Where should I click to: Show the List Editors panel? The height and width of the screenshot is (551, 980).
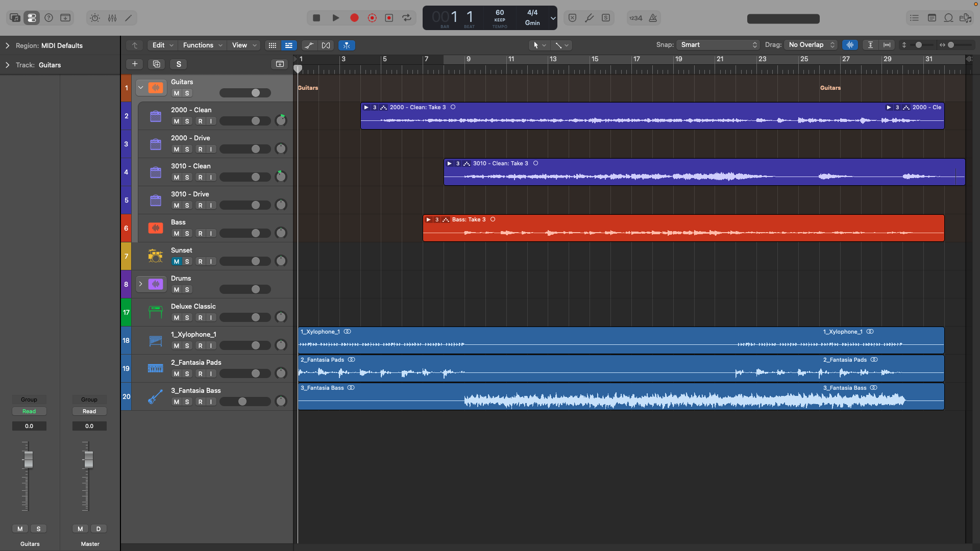914,18
